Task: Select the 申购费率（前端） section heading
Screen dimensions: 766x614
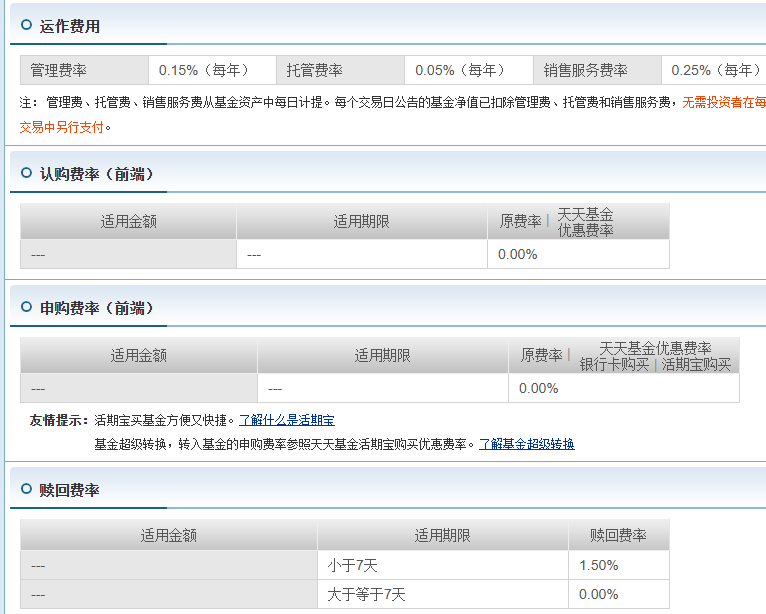Action: (x=97, y=308)
